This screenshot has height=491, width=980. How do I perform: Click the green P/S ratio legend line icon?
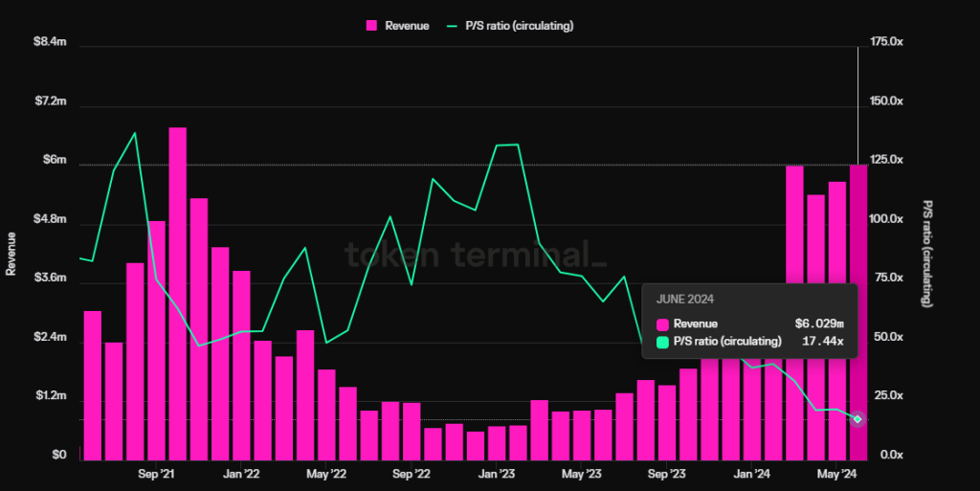click(452, 26)
